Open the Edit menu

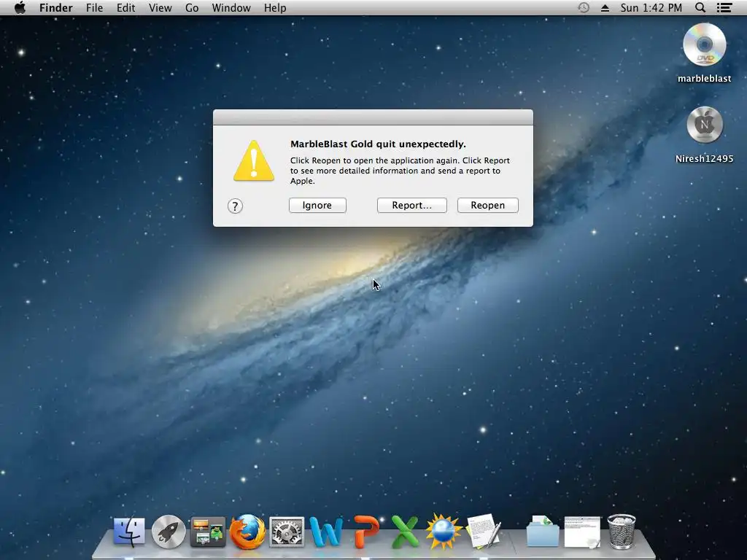coord(125,7)
